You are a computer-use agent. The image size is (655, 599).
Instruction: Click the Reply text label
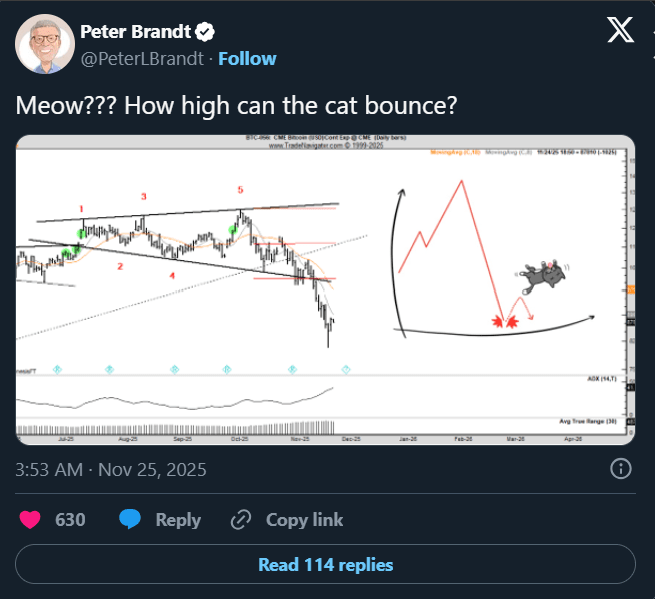(x=178, y=520)
